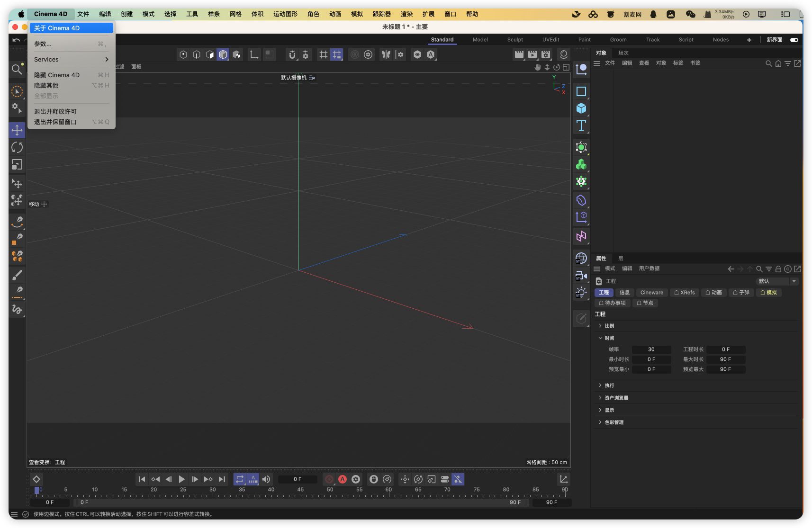Open Edit Render Settings icon

coord(546,54)
